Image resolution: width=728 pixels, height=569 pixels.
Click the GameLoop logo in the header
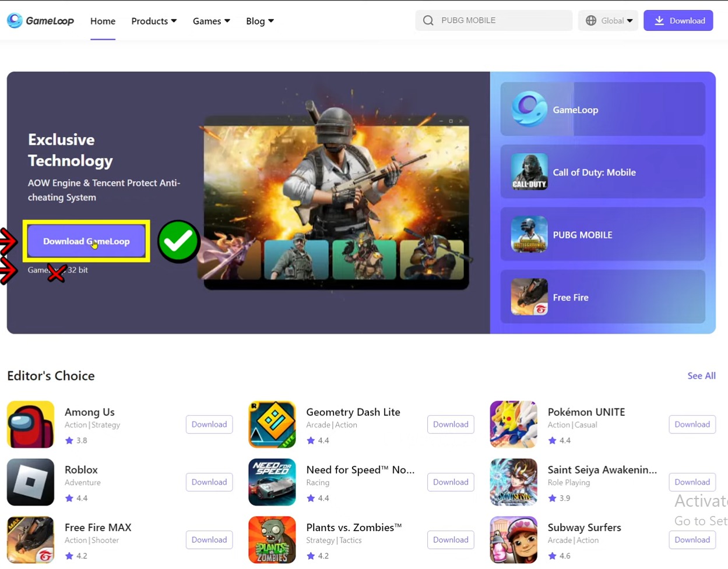40,20
